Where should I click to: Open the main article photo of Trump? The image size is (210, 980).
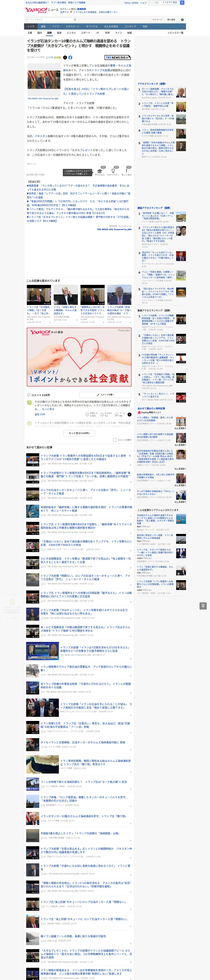44,80
